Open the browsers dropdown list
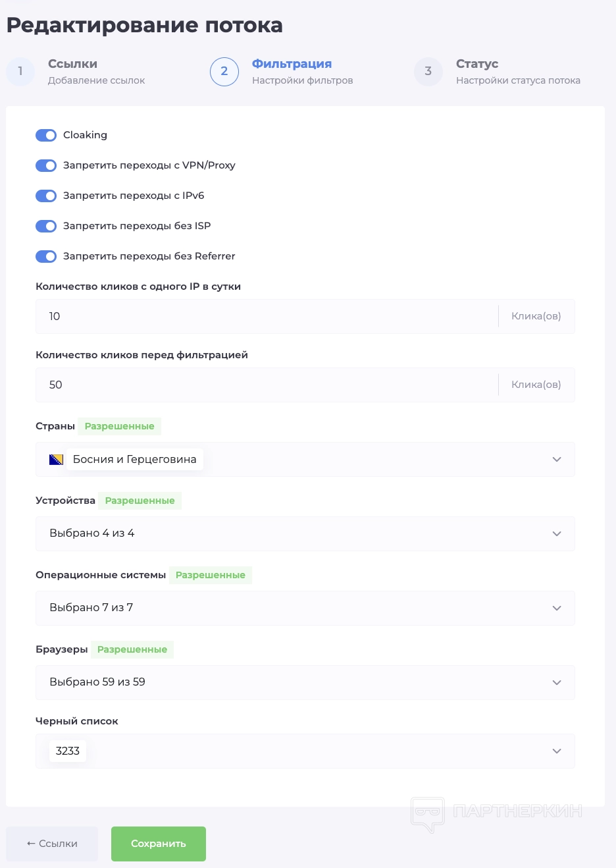The image size is (616, 868). tap(557, 682)
